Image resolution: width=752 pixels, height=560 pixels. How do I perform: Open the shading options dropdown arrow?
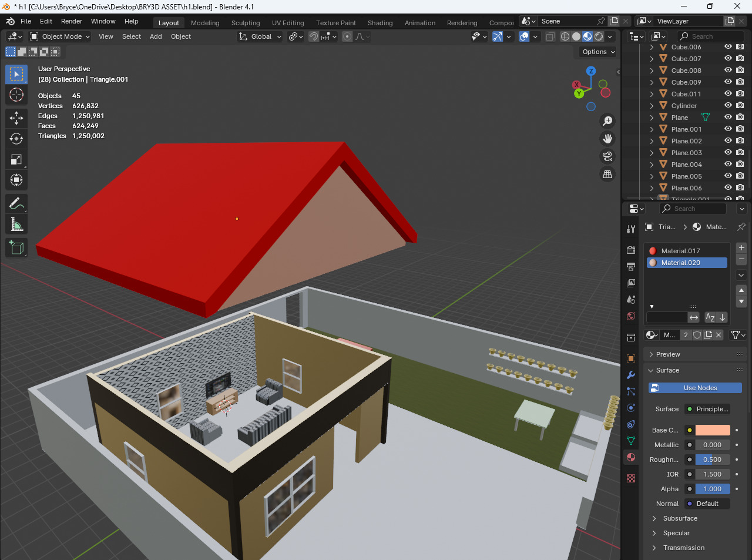pyautogui.click(x=610, y=36)
